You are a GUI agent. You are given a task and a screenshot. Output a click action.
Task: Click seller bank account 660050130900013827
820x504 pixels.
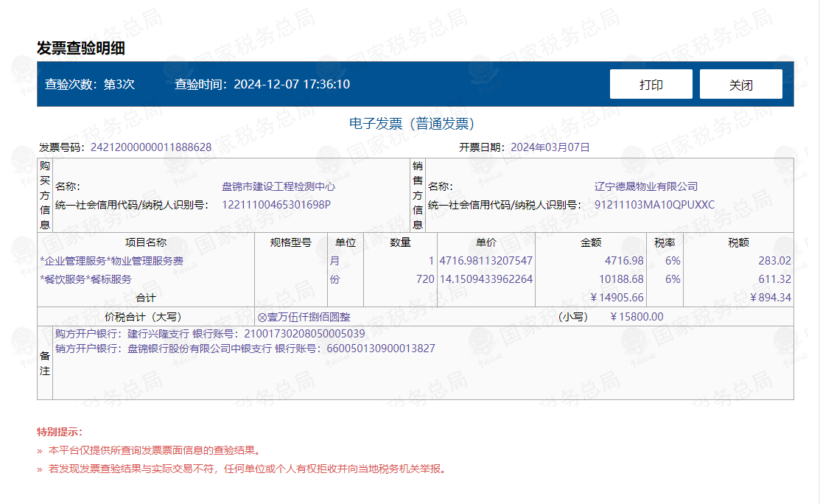coord(381,349)
